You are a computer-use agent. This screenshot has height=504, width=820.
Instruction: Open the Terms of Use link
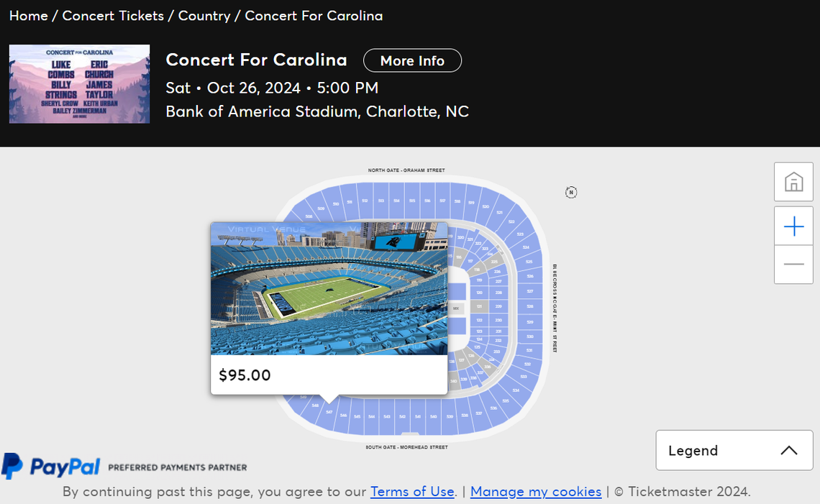[412, 492]
